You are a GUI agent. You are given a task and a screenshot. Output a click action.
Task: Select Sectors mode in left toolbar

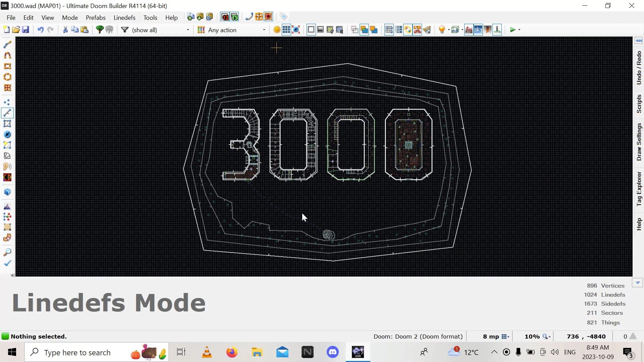tap(7, 124)
